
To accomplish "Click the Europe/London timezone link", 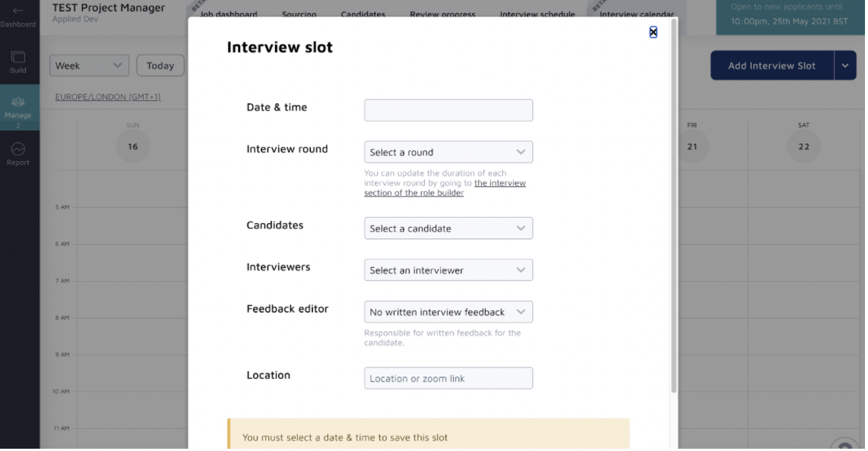I will coord(108,97).
